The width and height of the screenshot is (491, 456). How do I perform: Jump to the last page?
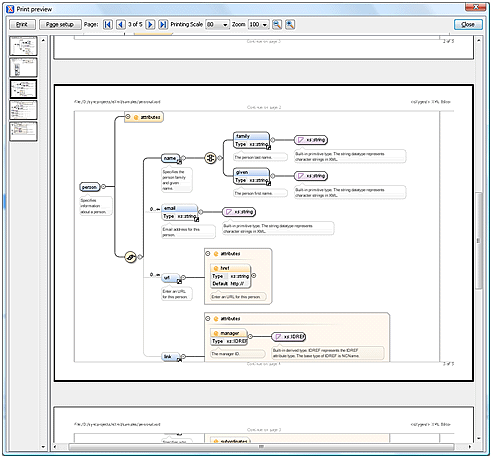coord(163,24)
